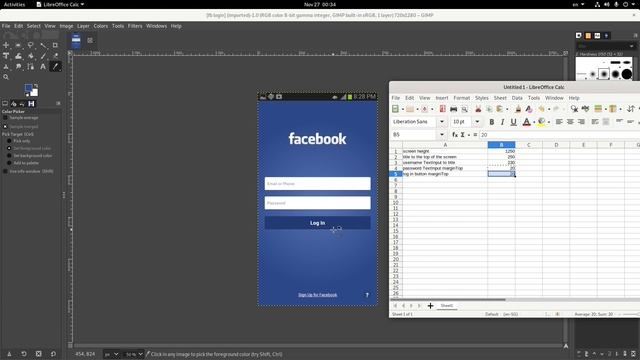Open the font name dropdown in Calc
The width and height of the screenshot is (640, 360).
[x=442, y=122]
